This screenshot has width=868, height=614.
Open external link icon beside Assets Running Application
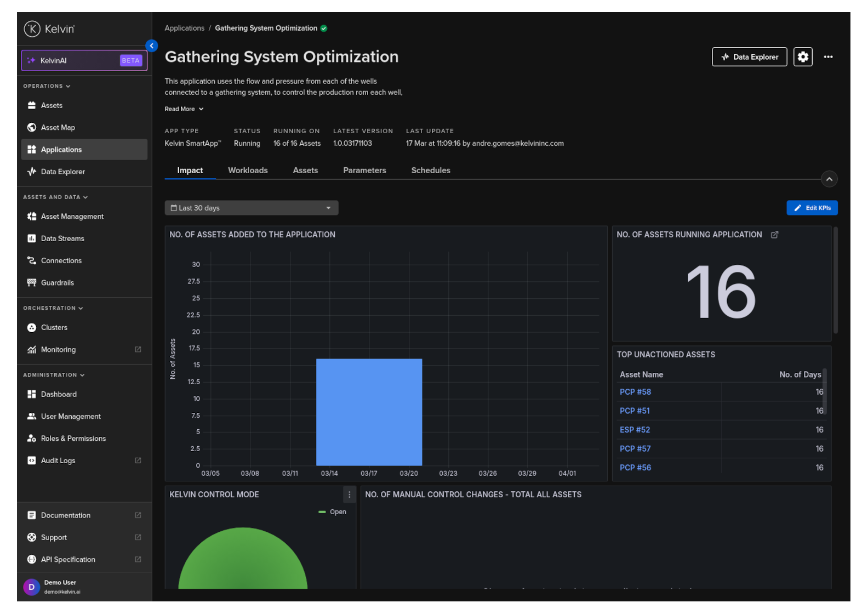pos(774,235)
